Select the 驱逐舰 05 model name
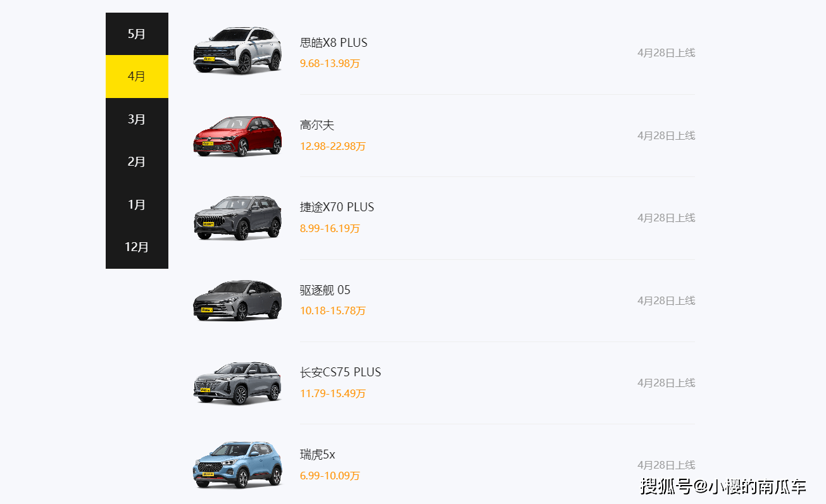Image resolution: width=826 pixels, height=504 pixels. [325, 290]
